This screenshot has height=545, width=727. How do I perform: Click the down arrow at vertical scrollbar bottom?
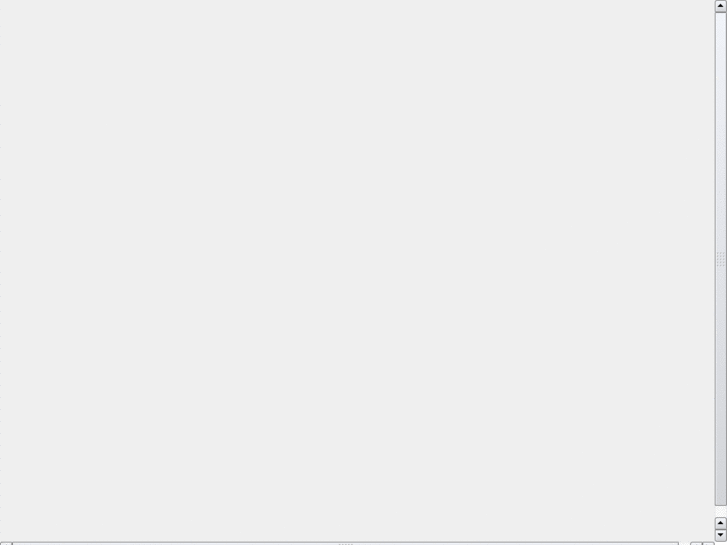[x=721, y=535]
